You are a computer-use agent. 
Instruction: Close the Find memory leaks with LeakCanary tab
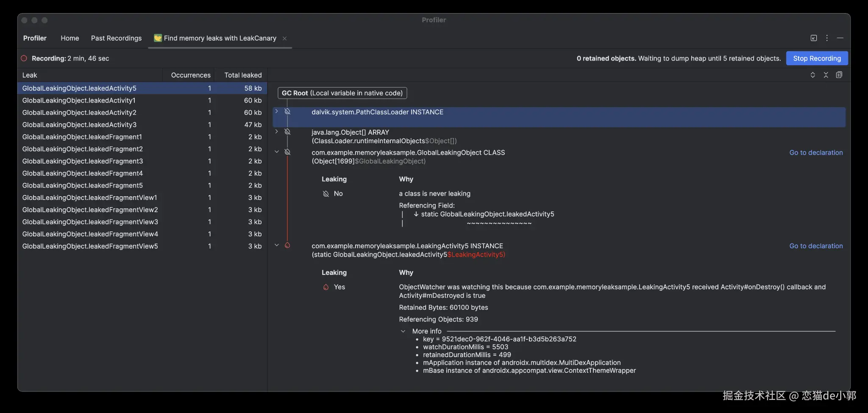tap(284, 39)
